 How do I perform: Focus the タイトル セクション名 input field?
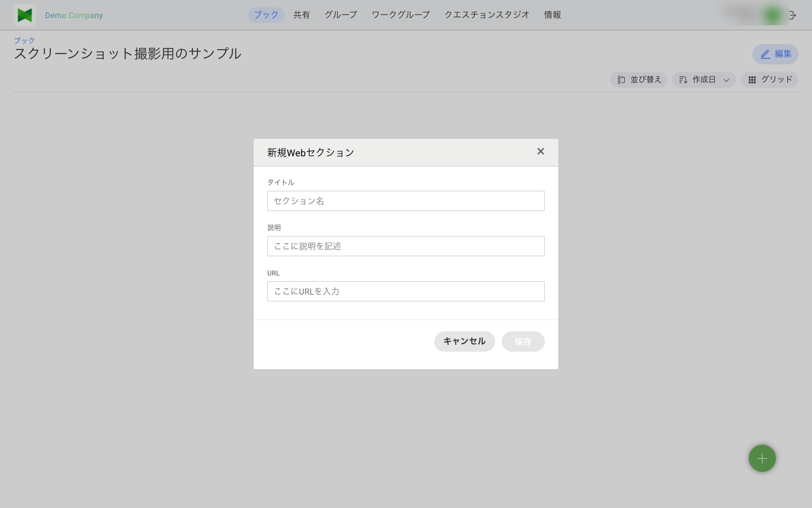pos(406,201)
